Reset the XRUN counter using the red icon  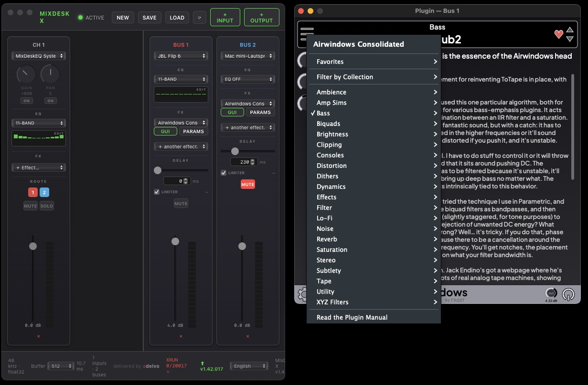click(x=168, y=372)
